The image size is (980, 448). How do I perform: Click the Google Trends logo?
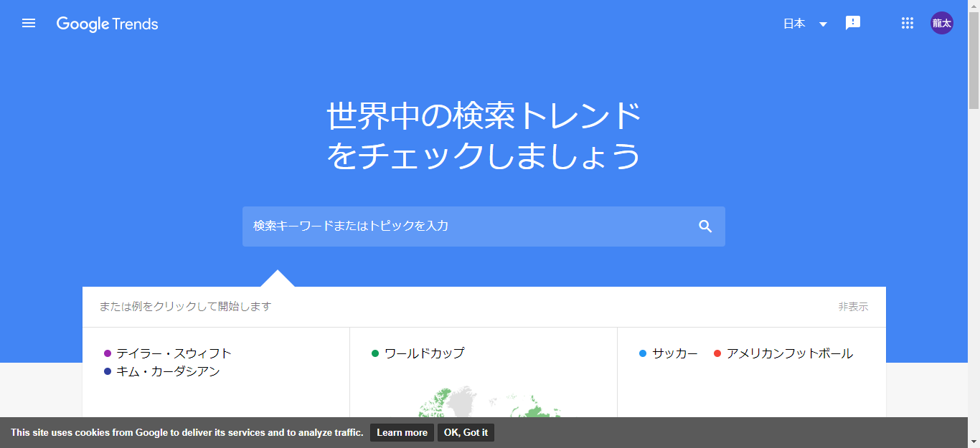(108, 24)
